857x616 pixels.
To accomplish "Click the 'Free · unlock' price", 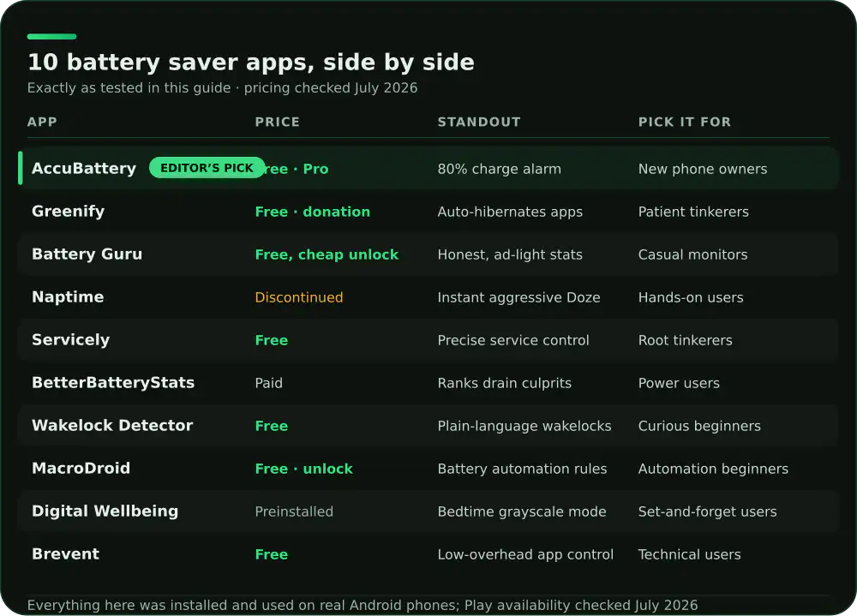I will (303, 469).
